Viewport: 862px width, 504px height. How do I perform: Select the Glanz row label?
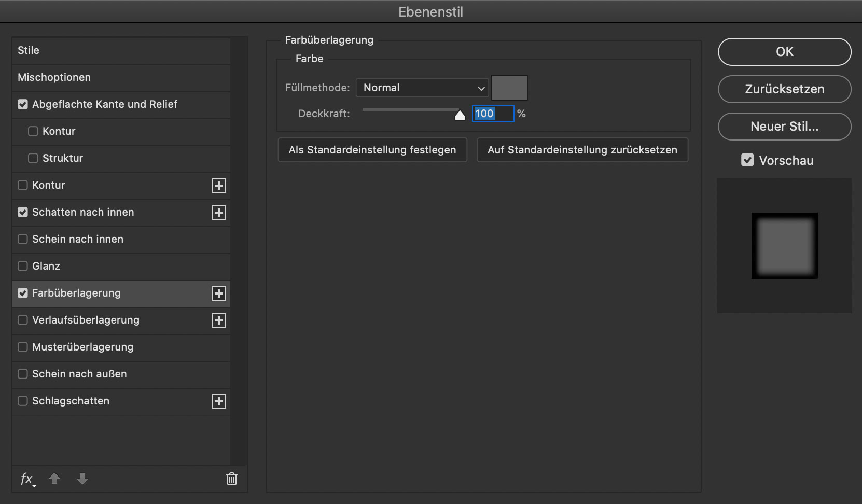click(x=46, y=266)
